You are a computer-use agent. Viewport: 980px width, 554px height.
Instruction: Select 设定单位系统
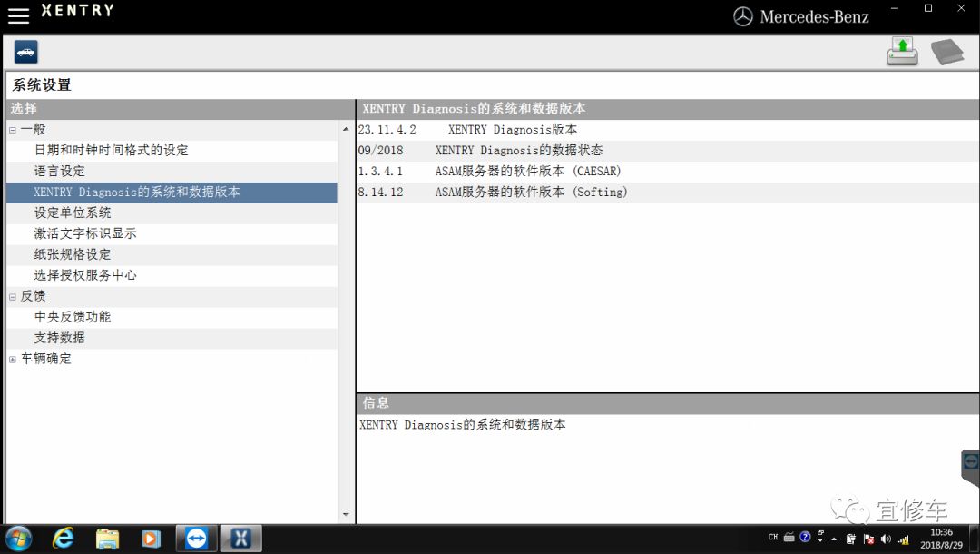73,213
